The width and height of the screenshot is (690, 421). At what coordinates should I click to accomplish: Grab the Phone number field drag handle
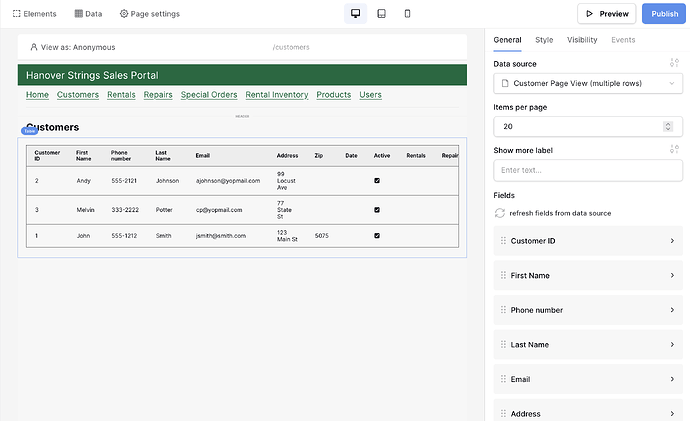click(503, 310)
